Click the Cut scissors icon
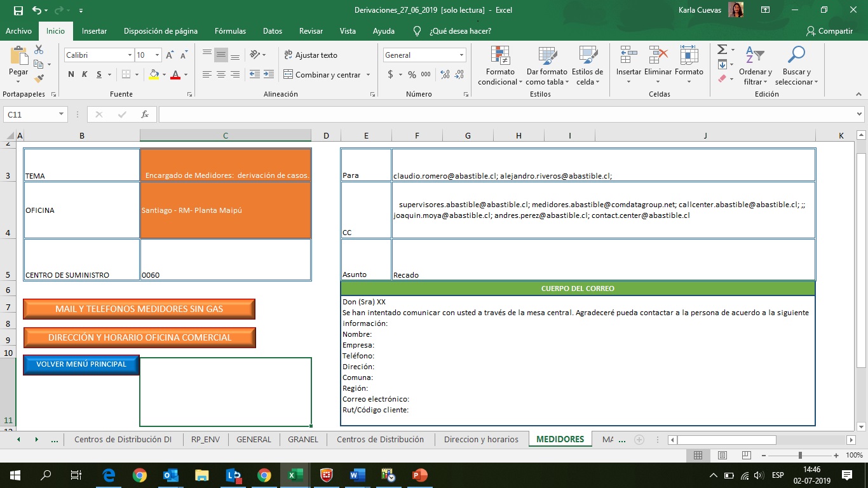 point(39,50)
